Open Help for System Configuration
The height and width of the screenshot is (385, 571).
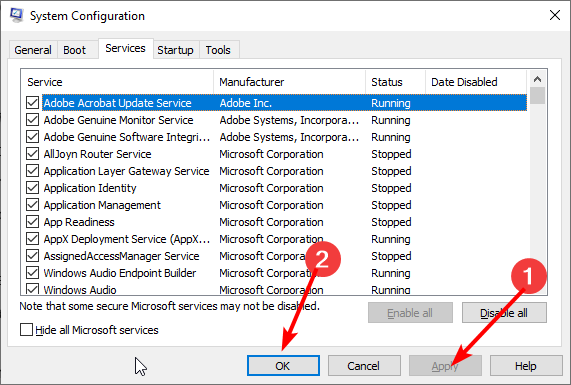525,366
